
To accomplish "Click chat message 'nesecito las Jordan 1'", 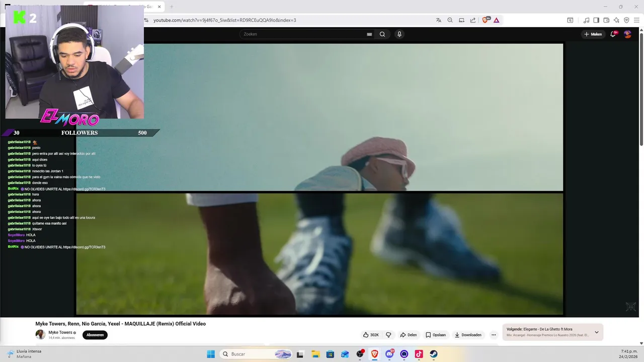I will pyautogui.click(x=47, y=171).
